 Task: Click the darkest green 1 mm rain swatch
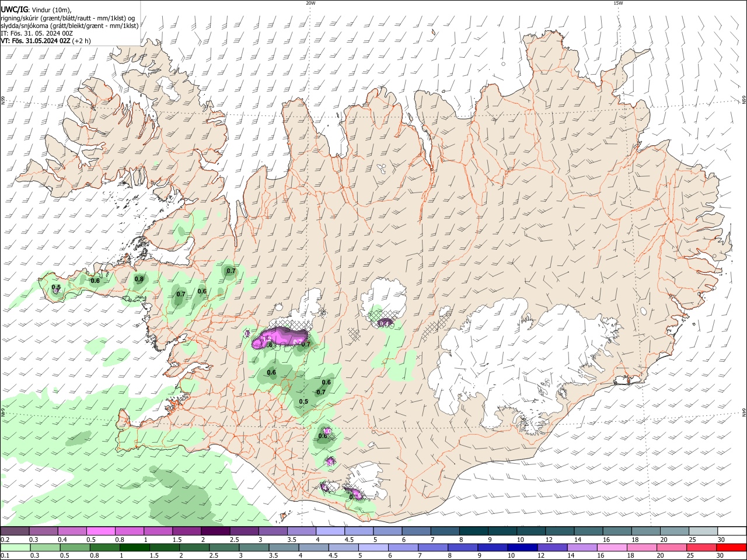(x=134, y=547)
